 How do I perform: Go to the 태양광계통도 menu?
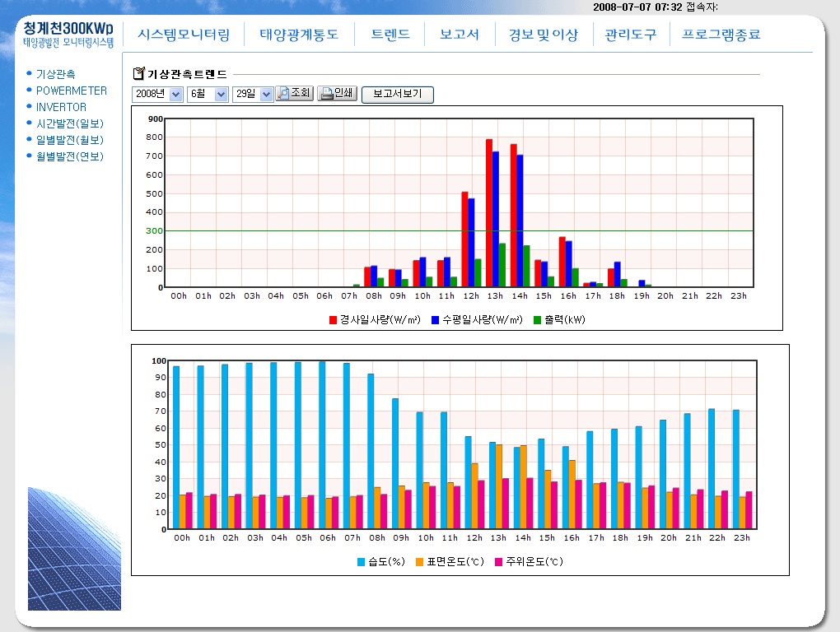click(x=299, y=35)
